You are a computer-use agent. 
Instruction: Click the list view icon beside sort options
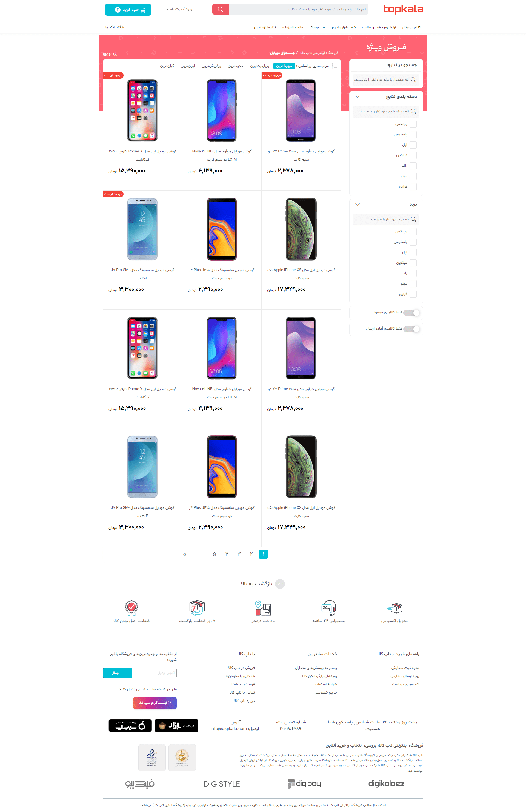pos(335,66)
